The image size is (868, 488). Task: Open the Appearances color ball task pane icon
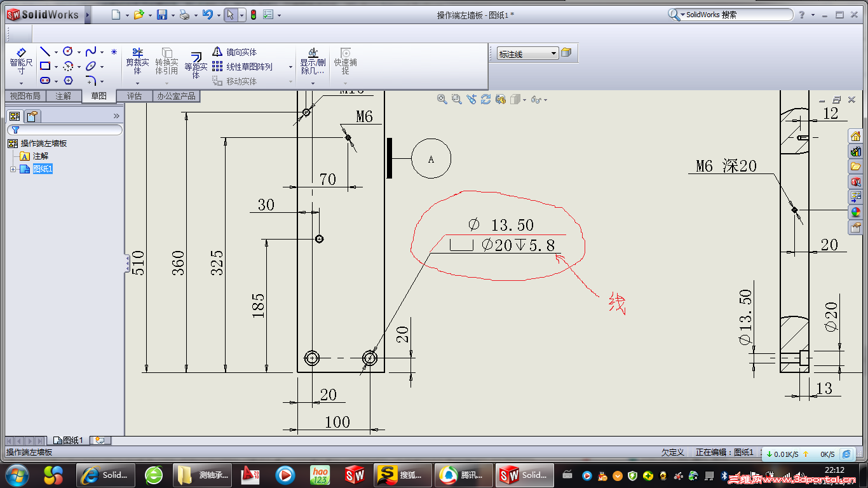tap(856, 212)
